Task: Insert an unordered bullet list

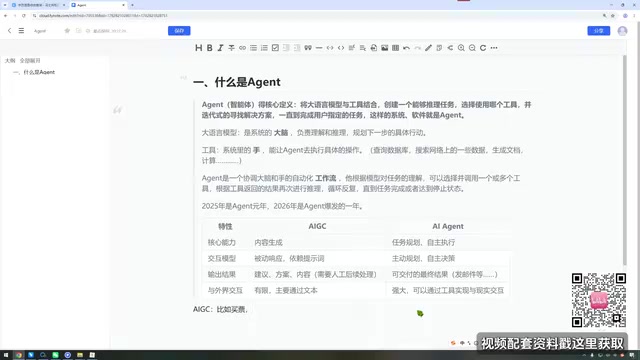Action: tap(253, 48)
